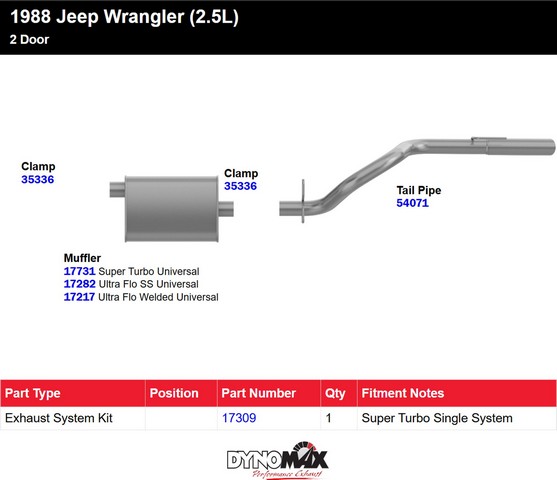The height and width of the screenshot is (480, 557).
Task: Open left clamp part number 35336
Action: coord(38,179)
